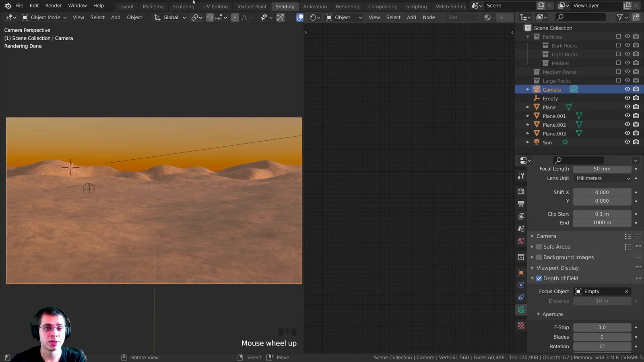
Task: Toggle viewport visibility eye for the Sun
Action: pos(627,142)
